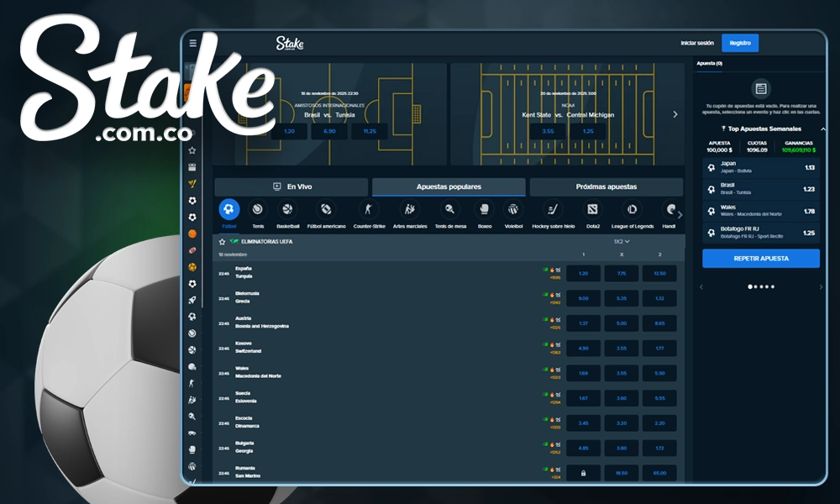Open the Boxeo sport category
840x504 pixels.
click(484, 210)
